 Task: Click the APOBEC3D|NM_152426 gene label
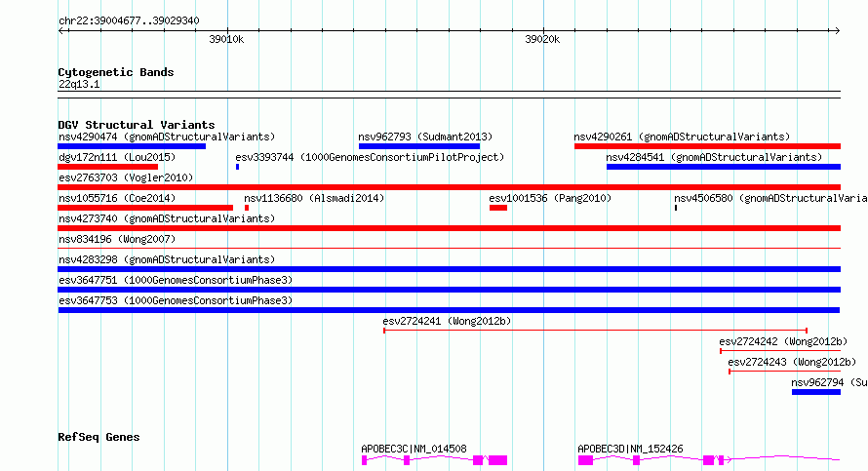(x=630, y=449)
